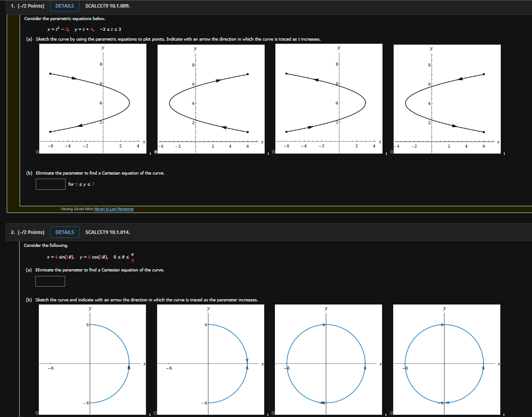Screen dimensions: 532x417
Task: Click the enlarge icon under the fourth circle graph
Action: coord(504,415)
